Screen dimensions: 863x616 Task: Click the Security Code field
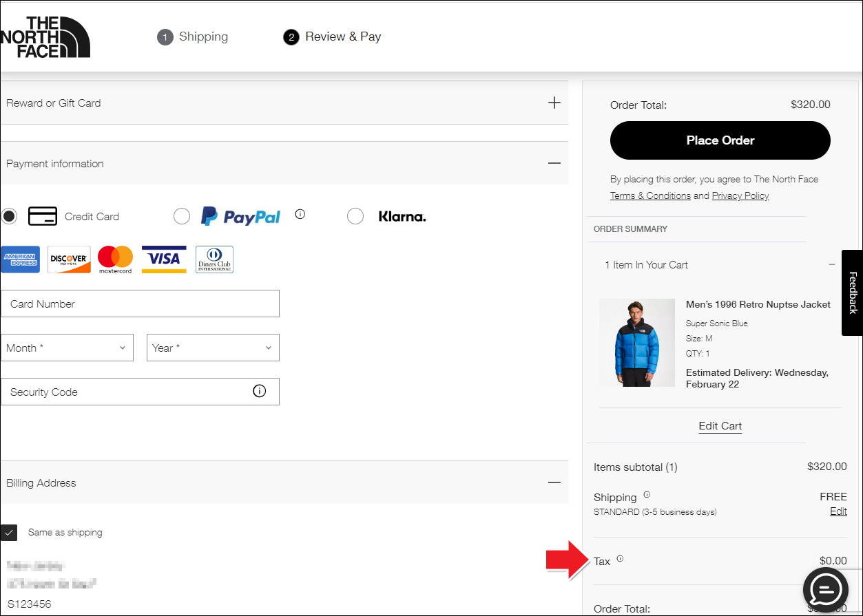coord(141,392)
